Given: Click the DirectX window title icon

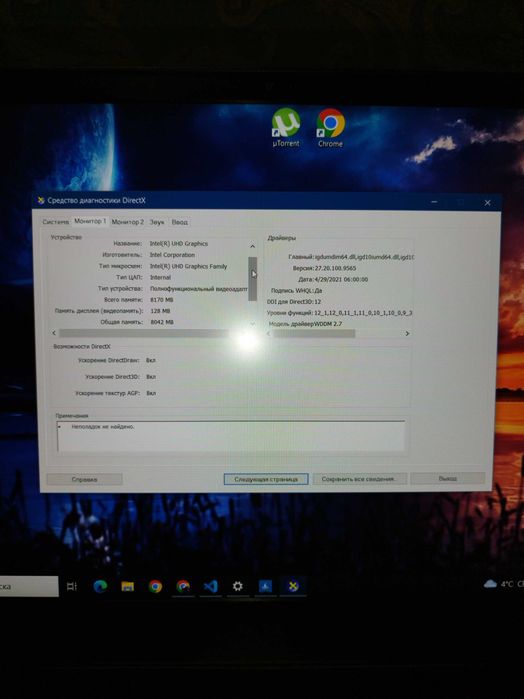Looking at the screenshot, I should tap(41, 201).
